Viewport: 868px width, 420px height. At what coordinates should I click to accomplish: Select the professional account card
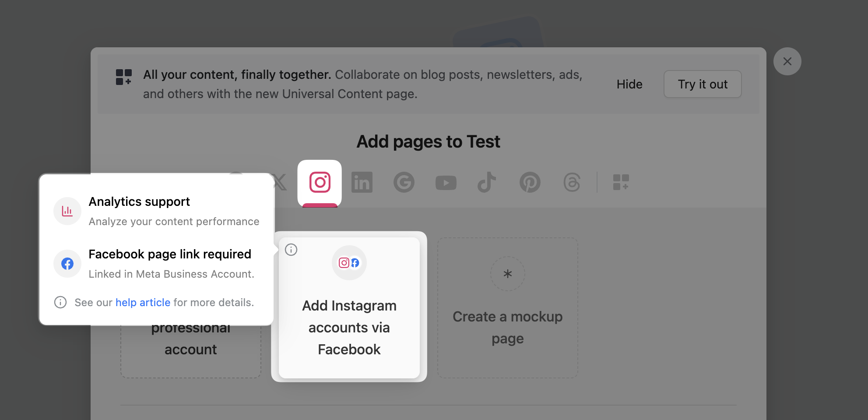pyautogui.click(x=190, y=350)
